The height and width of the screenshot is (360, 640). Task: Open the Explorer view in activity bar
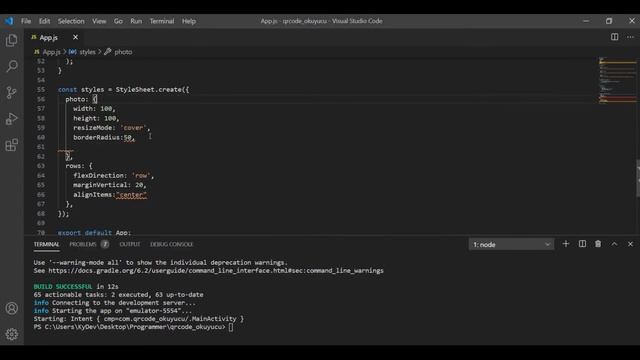(x=12, y=40)
